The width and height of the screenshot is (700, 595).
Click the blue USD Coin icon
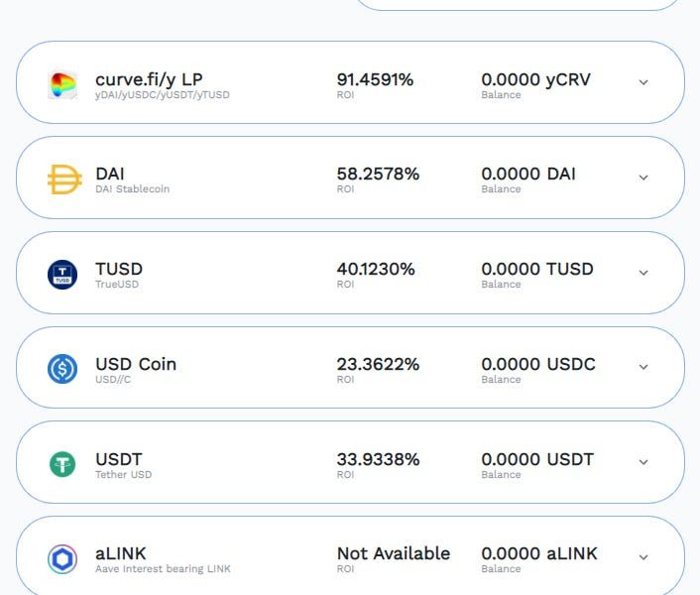(x=62, y=369)
